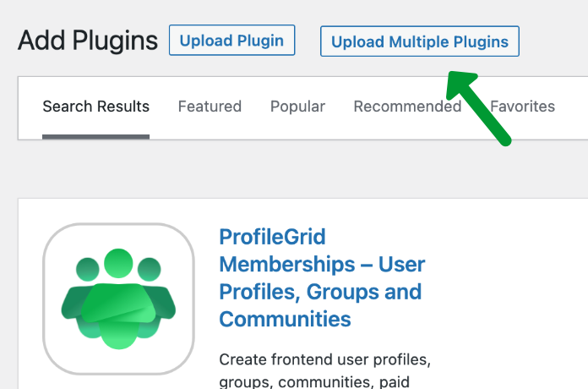Open the Featured plugins tab
The width and height of the screenshot is (588, 389).
(210, 107)
